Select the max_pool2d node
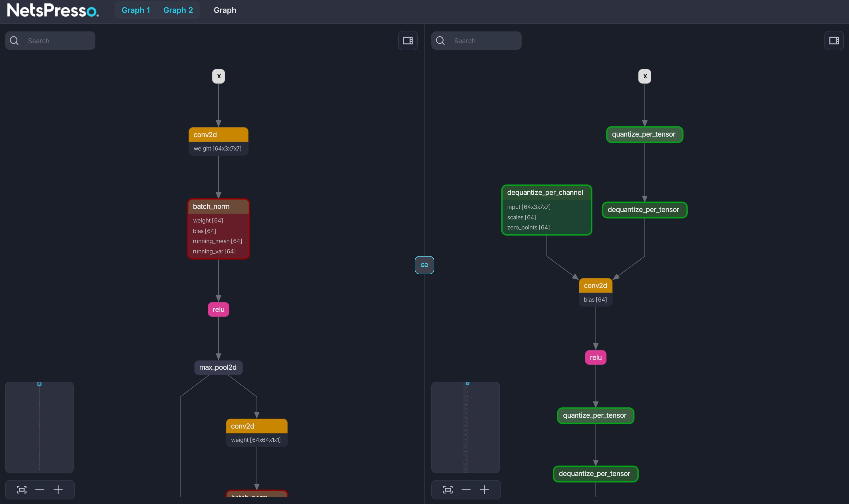The width and height of the screenshot is (849, 504). click(218, 367)
